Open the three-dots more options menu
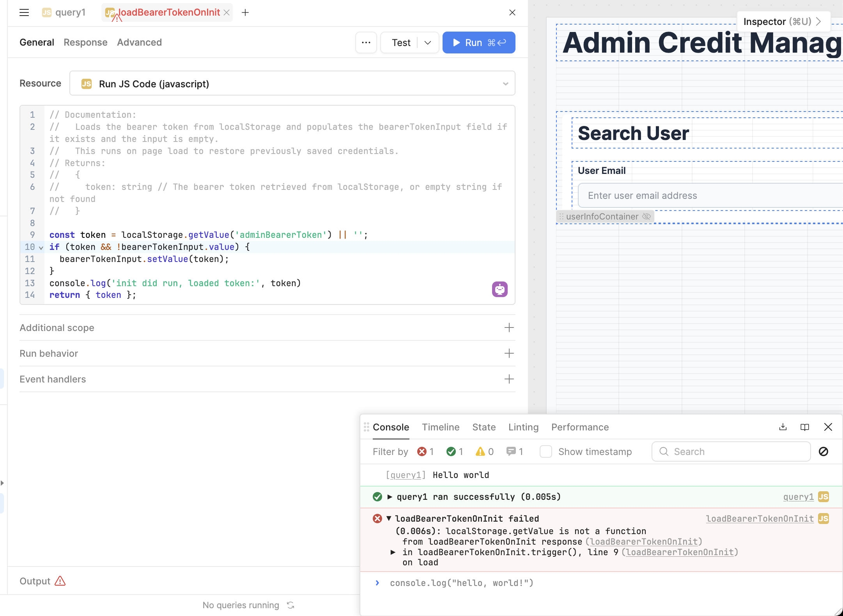Viewport: 843px width, 616px height. [366, 42]
